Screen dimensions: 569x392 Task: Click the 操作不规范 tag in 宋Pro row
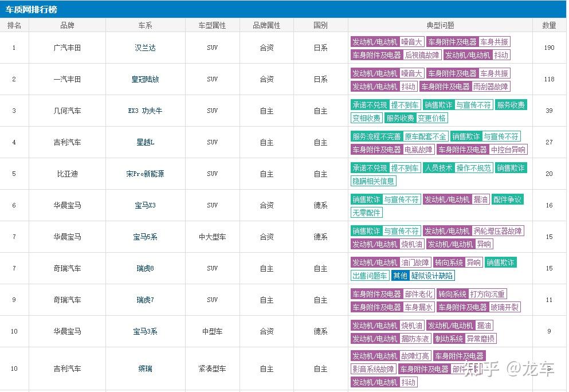pyautogui.click(x=473, y=168)
